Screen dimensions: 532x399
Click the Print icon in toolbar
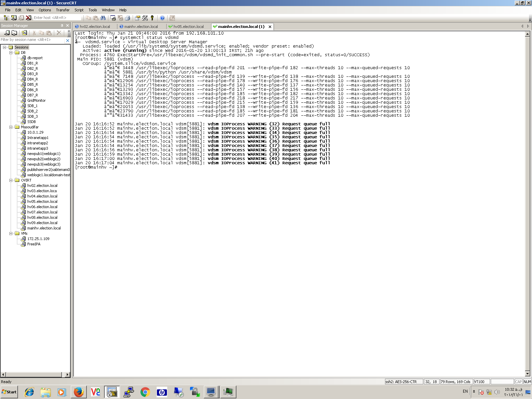pos(127,18)
